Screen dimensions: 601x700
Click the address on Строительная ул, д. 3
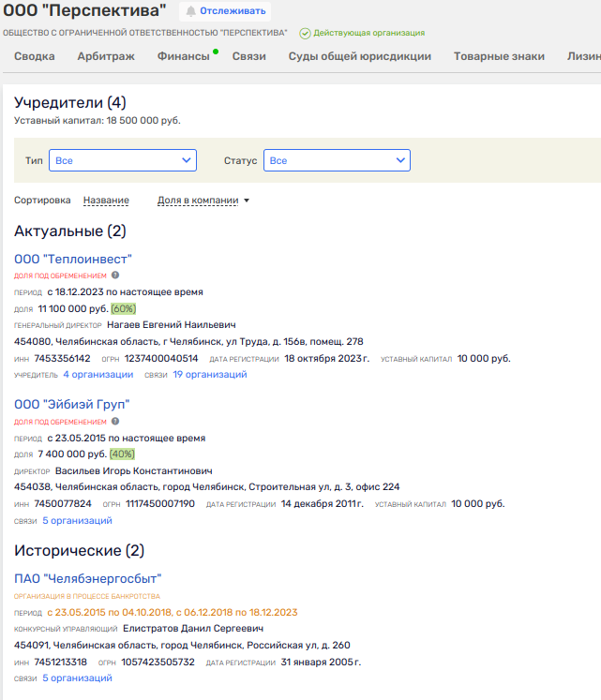[207, 486]
